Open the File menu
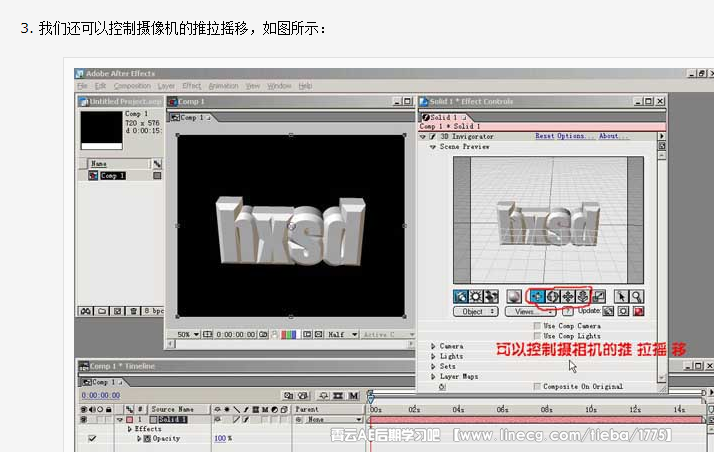The width and height of the screenshot is (714, 452). click(82, 86)
